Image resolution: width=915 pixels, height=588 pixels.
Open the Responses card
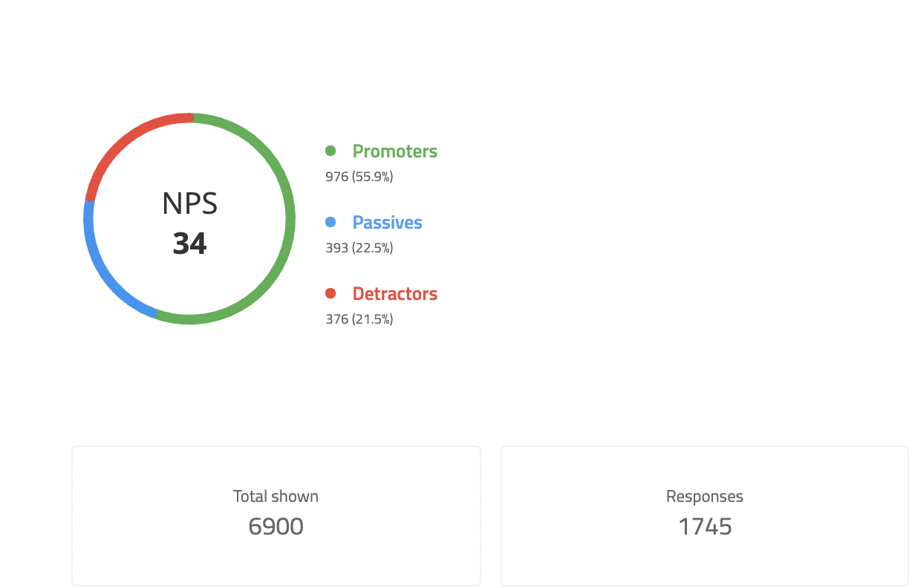tap(705, 516)
